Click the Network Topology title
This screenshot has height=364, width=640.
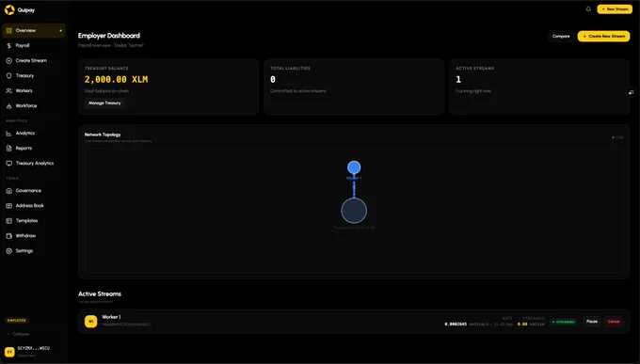click(103, 135)
